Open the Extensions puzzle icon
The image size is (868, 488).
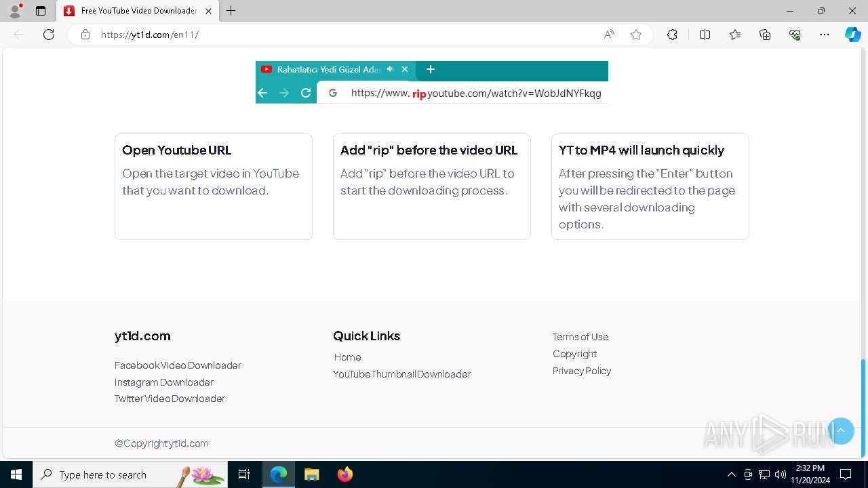[672, 35]
